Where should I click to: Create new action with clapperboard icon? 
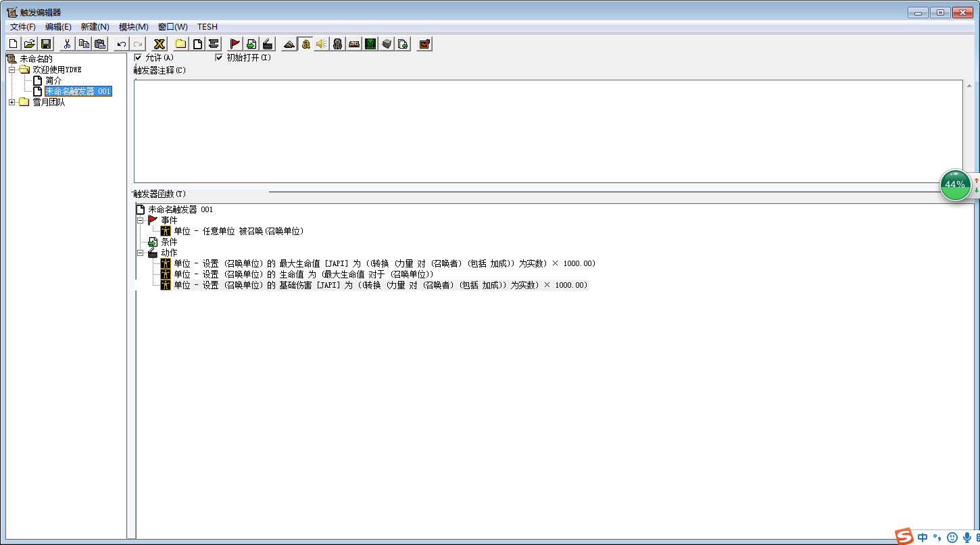pos(268,44)
